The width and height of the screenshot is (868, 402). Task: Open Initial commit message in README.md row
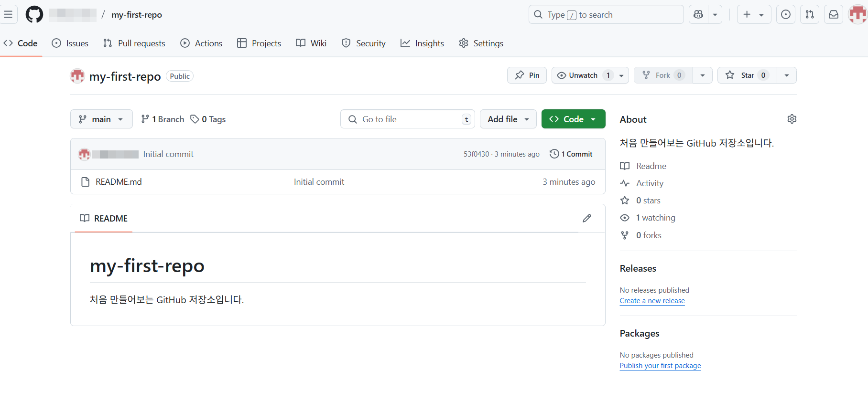[319, 182]
